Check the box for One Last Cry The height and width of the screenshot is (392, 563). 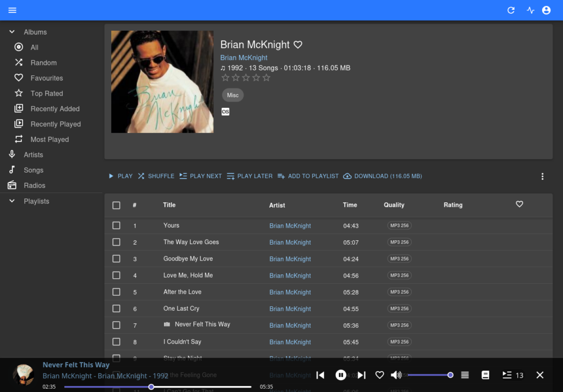click(117, 308)
